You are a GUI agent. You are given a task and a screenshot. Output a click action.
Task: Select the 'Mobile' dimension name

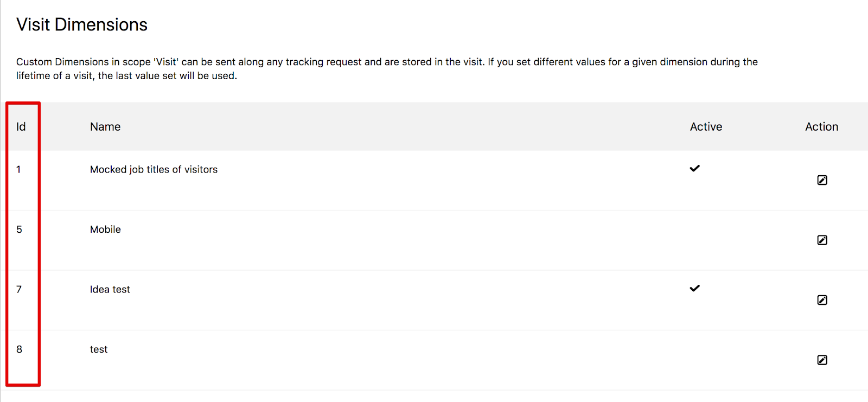[x=105, y=229]
